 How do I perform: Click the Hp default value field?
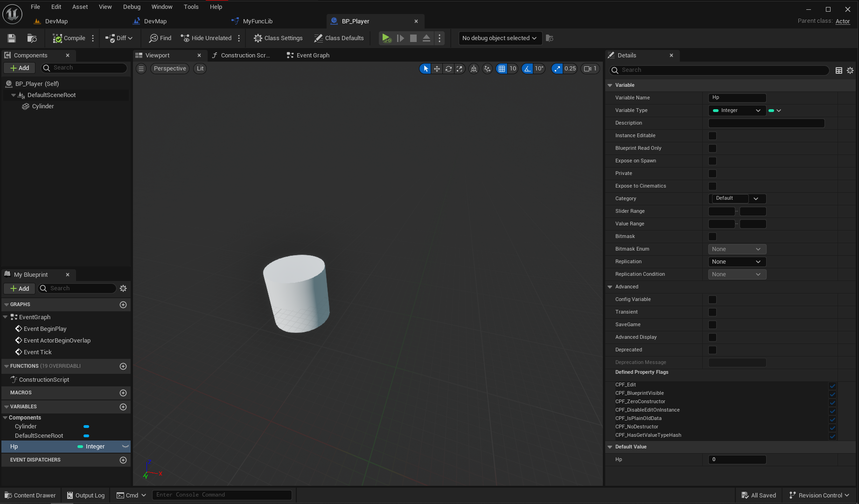pyautogui.click(x=737, y=460)
